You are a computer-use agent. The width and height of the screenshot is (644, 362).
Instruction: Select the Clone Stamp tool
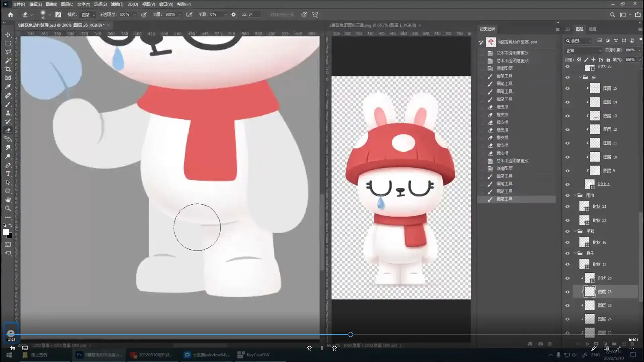click(8, 113)
